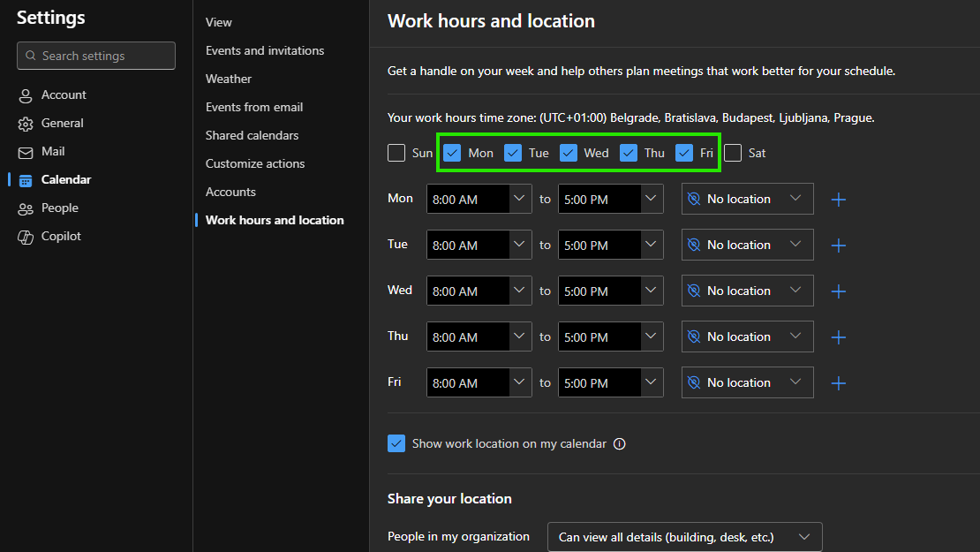Uncheck the Fri workday checkbox
980x552 pixels.
pos(683,153)
